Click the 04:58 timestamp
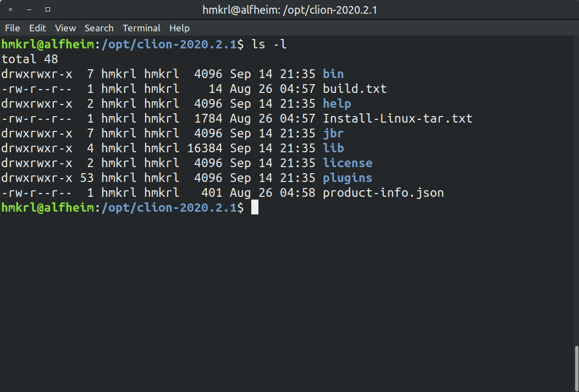Screen dimensions: 579x392 [x=297, y=192]
